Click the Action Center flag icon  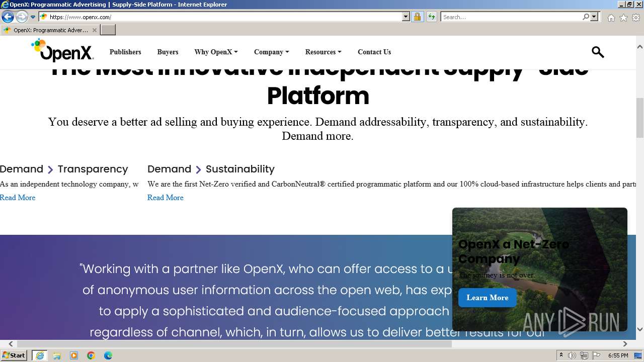[596, 355]
